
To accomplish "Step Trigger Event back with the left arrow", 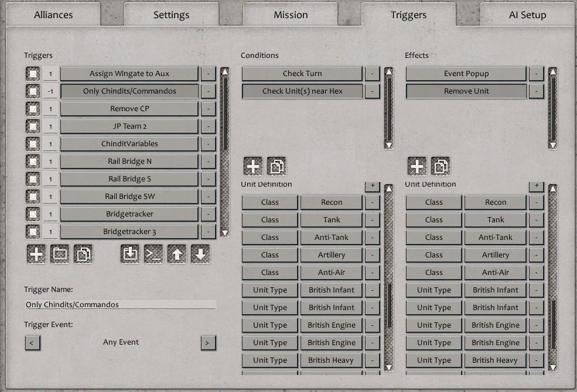I will point(33,342).
